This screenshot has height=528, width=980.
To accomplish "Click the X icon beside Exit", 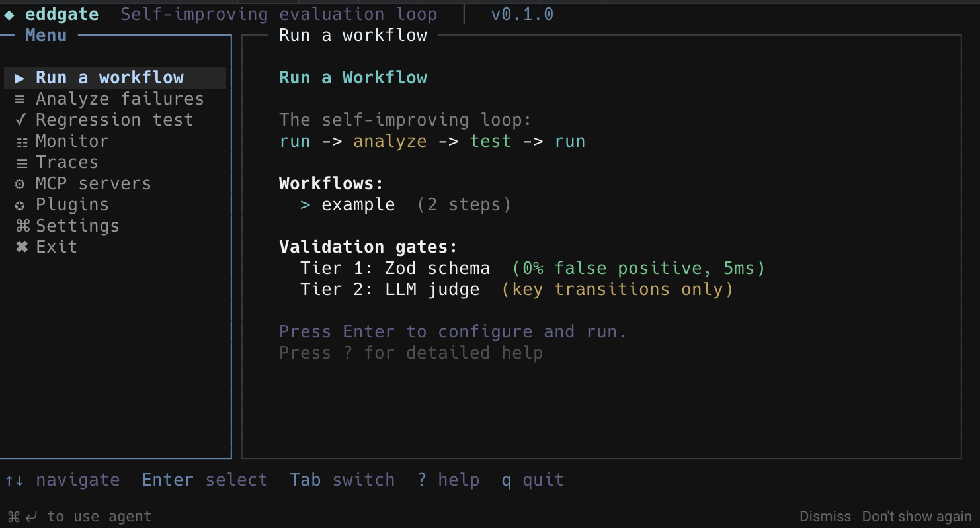I will 22,247.
